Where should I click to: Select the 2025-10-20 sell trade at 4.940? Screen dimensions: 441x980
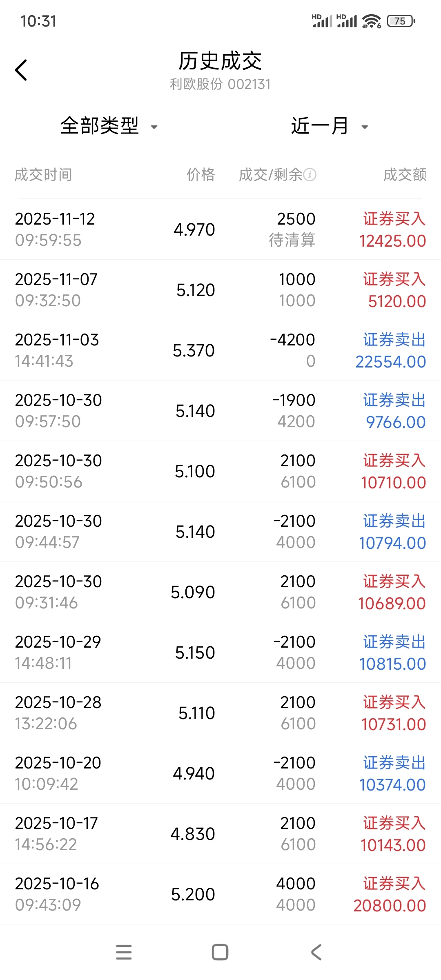(x=220, y=773)
